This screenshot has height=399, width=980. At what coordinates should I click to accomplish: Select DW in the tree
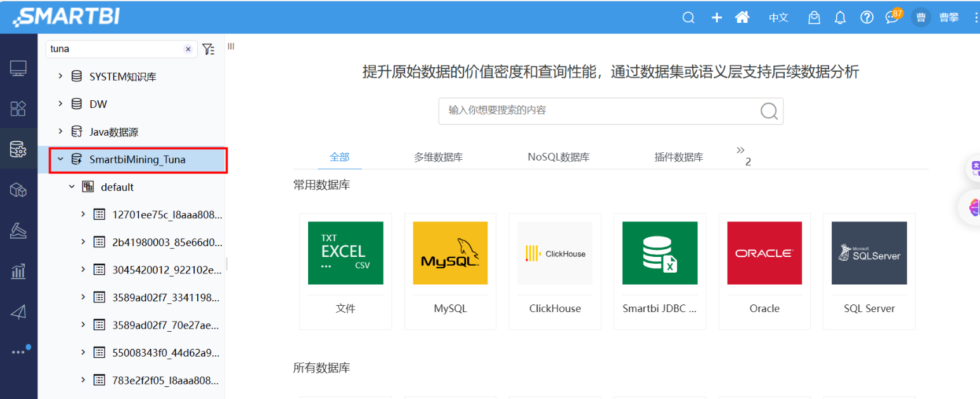click(x=98, y=104)
